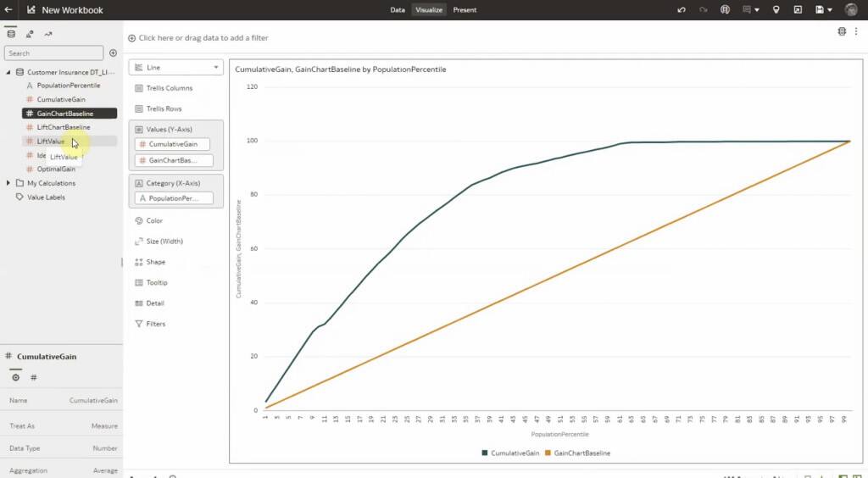
Task: Click the redo arrow in the header
Action: tap(703, 9)
